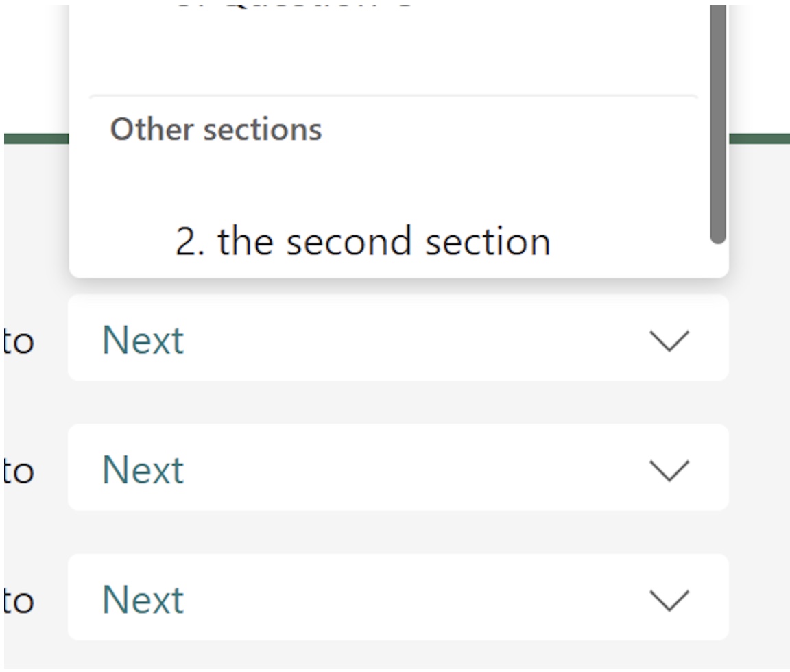This screenshot has height=672, width=790.
Task: Click the partially visible Question 3 option
Action: click(x=295, y=5)
